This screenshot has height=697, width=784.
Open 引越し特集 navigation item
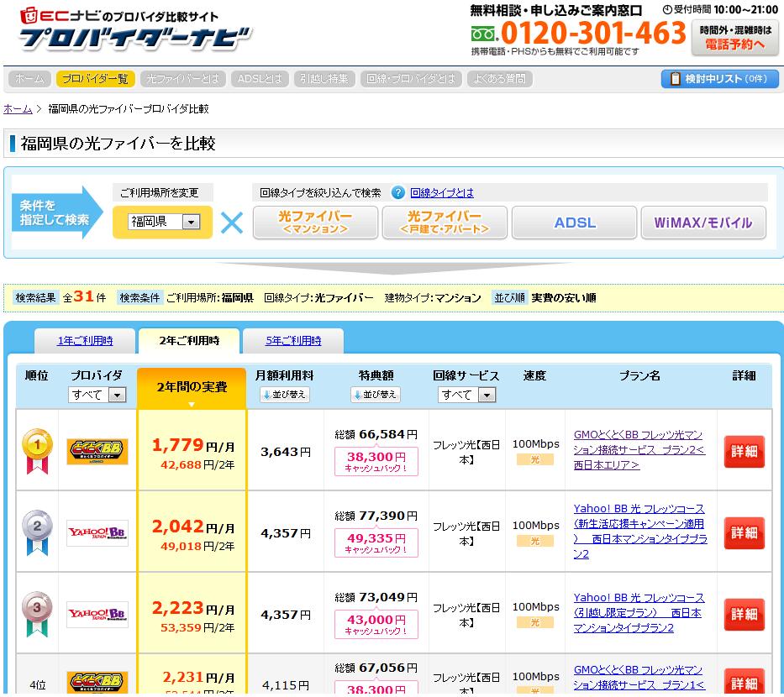pyautogui.click(x=324, y=78)
